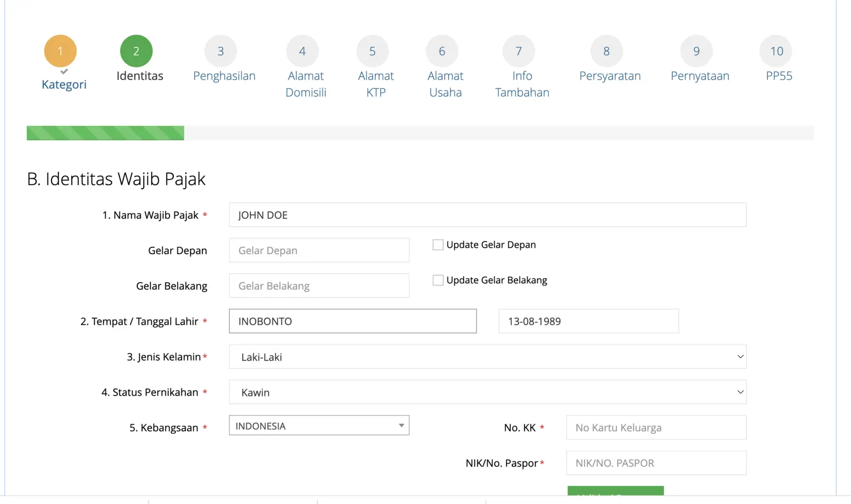Go to step 6 circle
The image size is (851, 504).
click(x=442, y=51)
